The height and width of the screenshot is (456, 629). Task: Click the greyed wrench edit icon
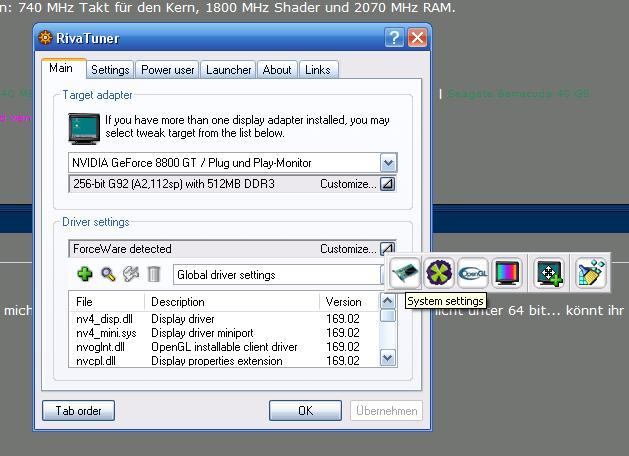coord(131,274)
